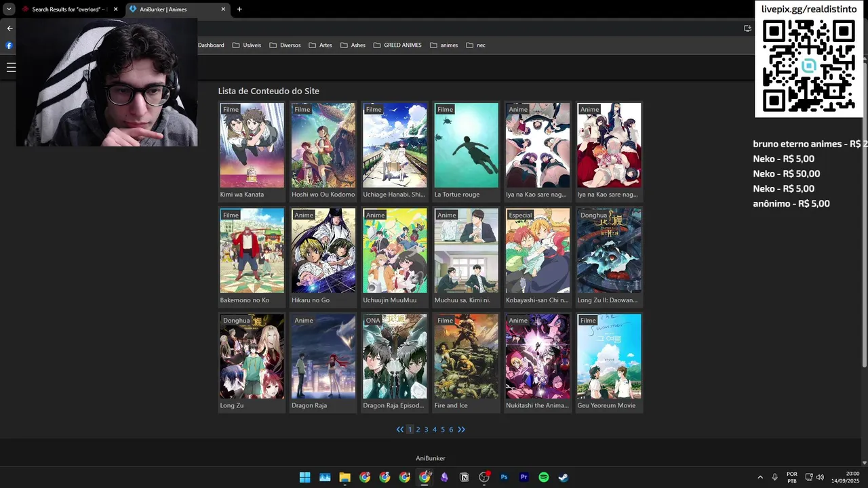Open the volume tray icon

coord(821,477)
